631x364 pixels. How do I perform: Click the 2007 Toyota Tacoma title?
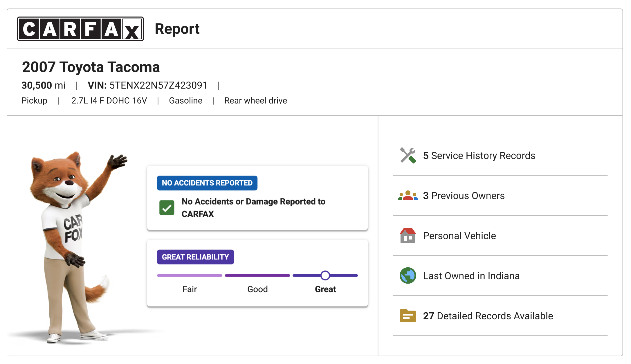pos(91,67)
